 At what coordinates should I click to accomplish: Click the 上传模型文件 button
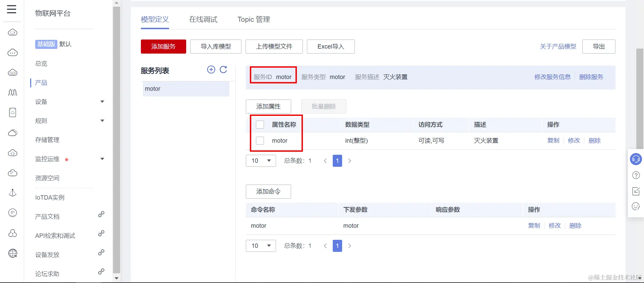274,47
